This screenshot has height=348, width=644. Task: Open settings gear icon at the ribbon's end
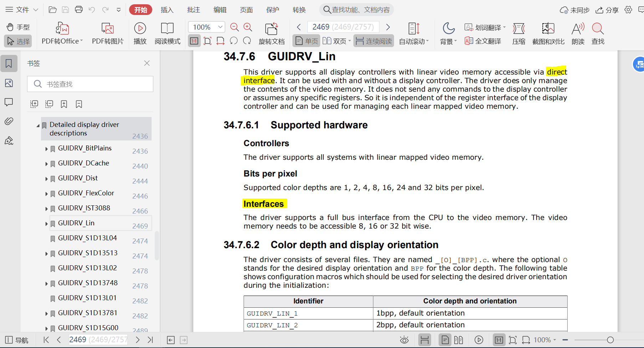(x=628, y=10)
